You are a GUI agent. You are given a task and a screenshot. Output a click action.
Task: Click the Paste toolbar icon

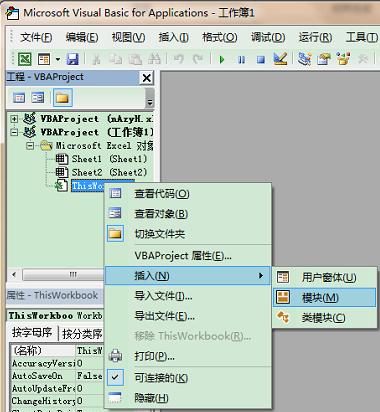tap(135, 60)
